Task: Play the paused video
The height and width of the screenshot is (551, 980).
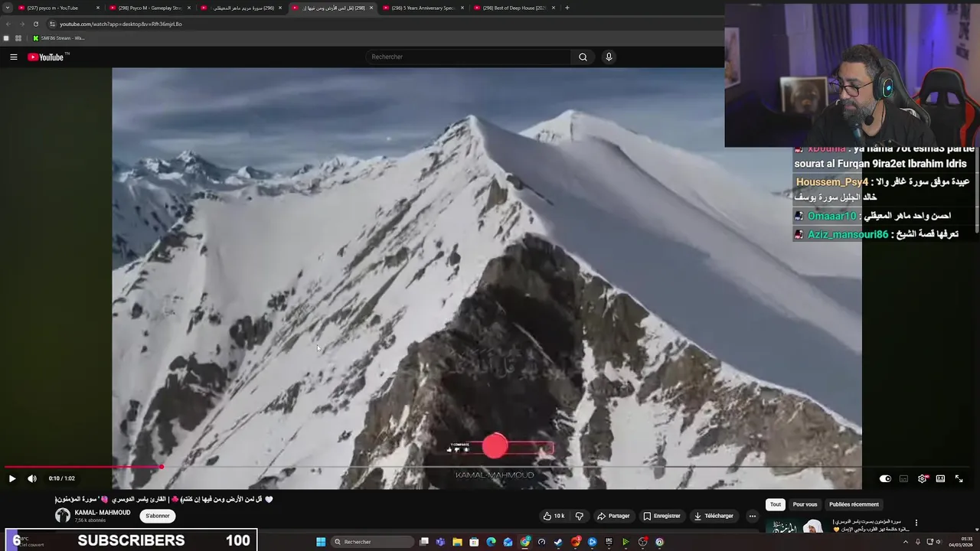Action: 12,478
